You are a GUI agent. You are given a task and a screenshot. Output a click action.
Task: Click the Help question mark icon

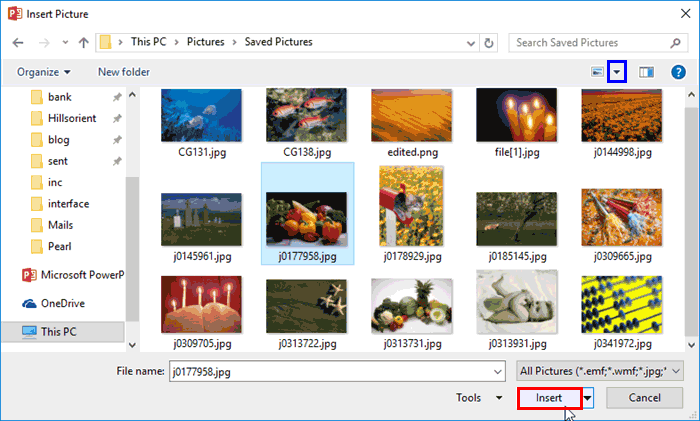[x=678, y=72]
